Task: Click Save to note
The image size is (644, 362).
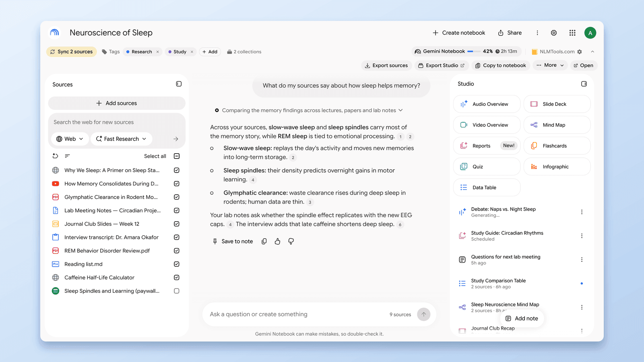Action: [233, 241]
